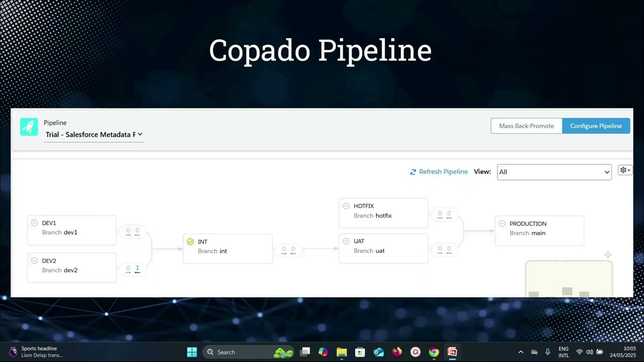This screenshot has height=362, width=644.
Task: Select the INT environment card
Action: click(228, 248)
